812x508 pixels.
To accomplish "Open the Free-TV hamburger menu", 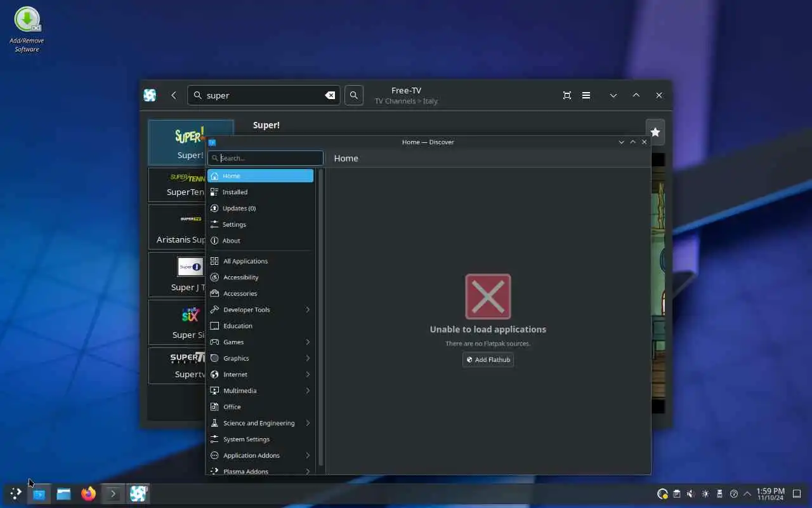I will [586, 95].
